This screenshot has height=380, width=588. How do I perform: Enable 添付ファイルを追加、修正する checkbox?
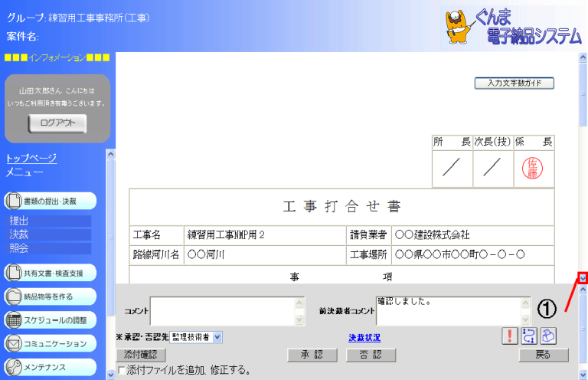pyautogui.click(x=122, y=371)
